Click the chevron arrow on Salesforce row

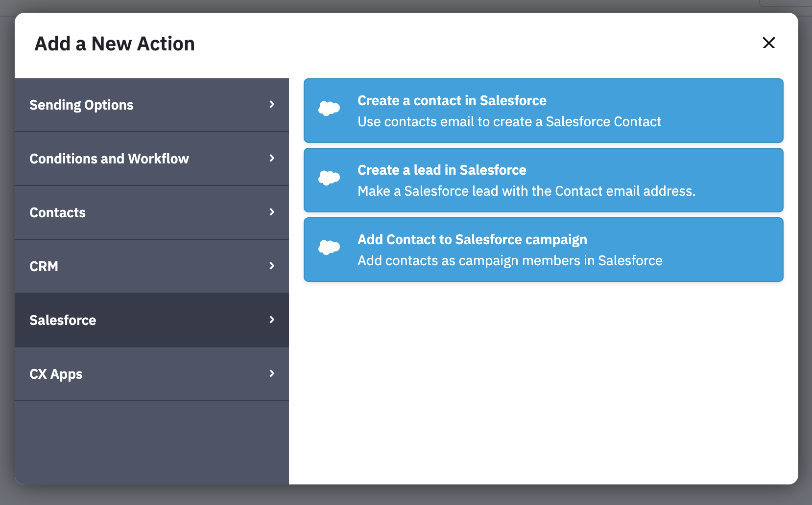coord(272,320)
